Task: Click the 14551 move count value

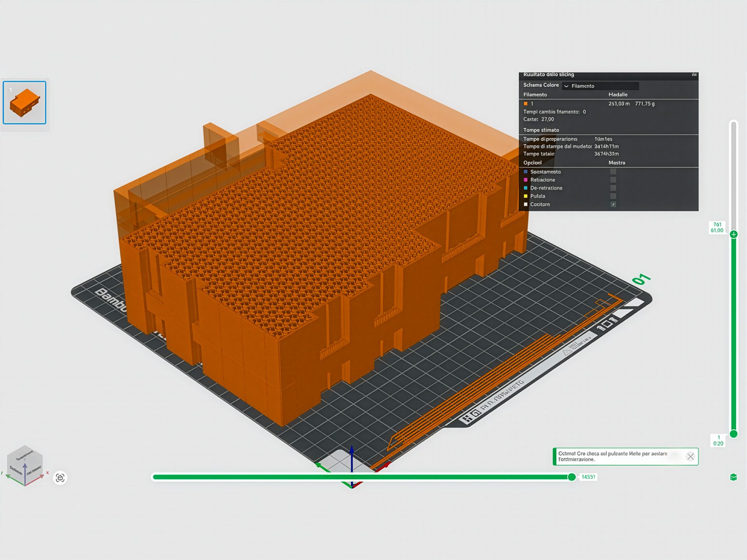Action: coord(588,477)
